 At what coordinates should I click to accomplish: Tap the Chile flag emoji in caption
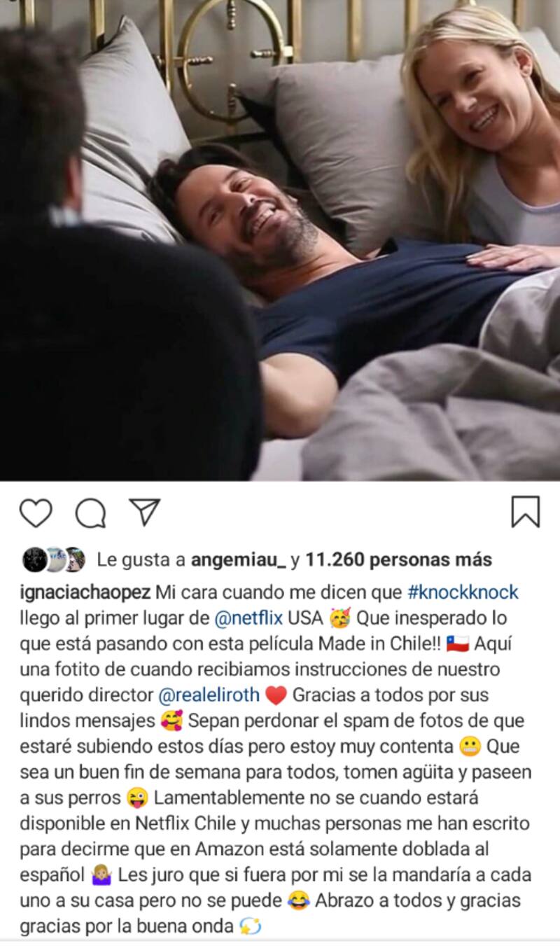coord(457,644)
